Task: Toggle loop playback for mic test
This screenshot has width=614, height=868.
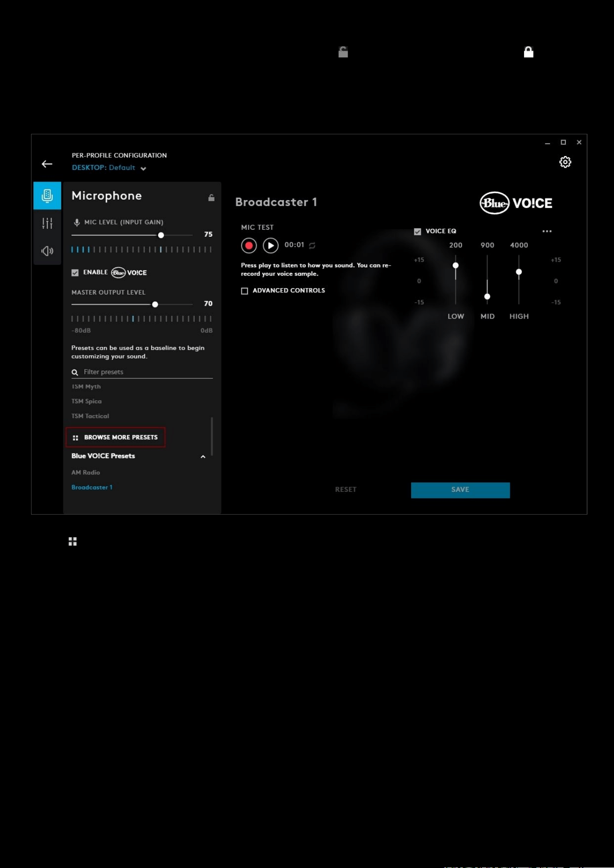Action: coord(312,245)
